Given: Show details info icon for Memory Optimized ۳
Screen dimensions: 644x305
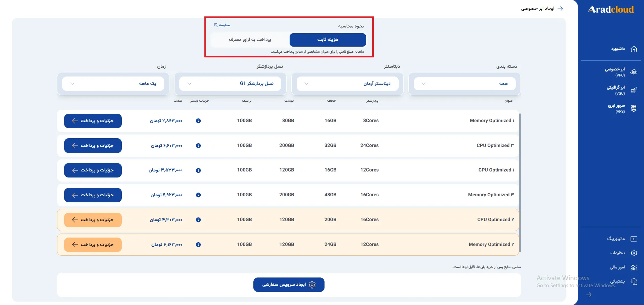Looking at the screenshot, I should (198, 195).
